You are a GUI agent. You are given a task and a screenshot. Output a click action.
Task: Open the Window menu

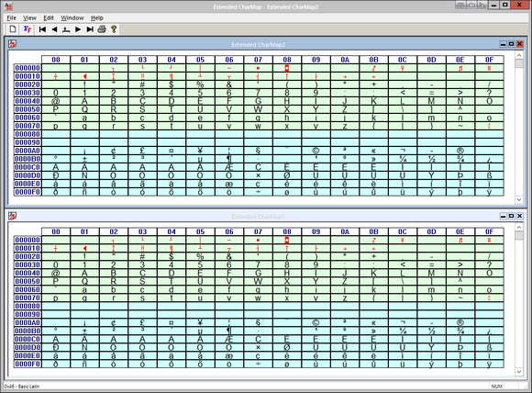(72, 18)
